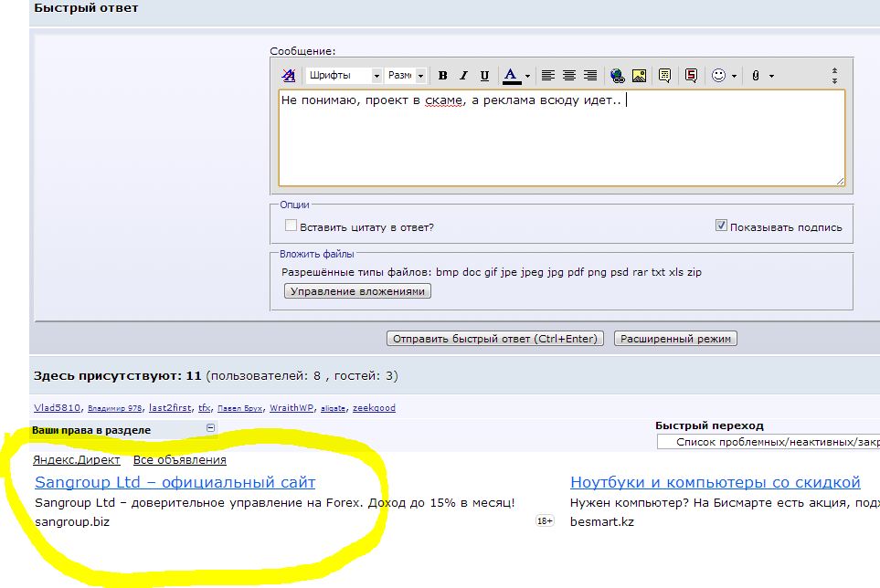Enable 'Вставить цитату в ответ?' checkbox

[292, 226]
